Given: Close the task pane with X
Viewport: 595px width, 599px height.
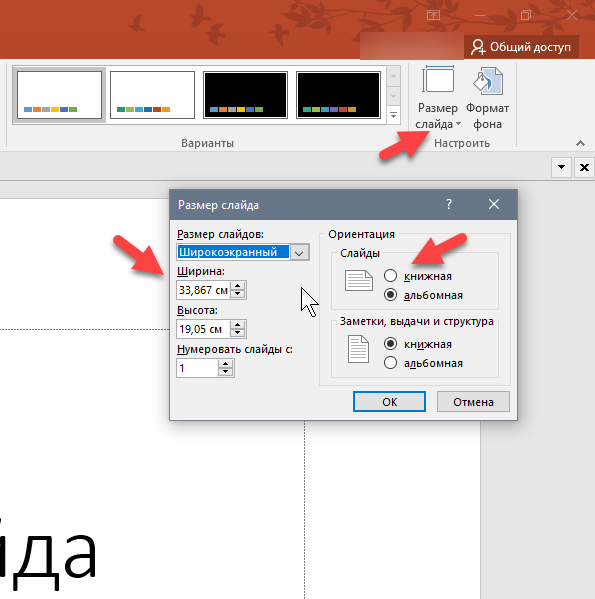Looking at the screenshot, I should tap(584, 168).
